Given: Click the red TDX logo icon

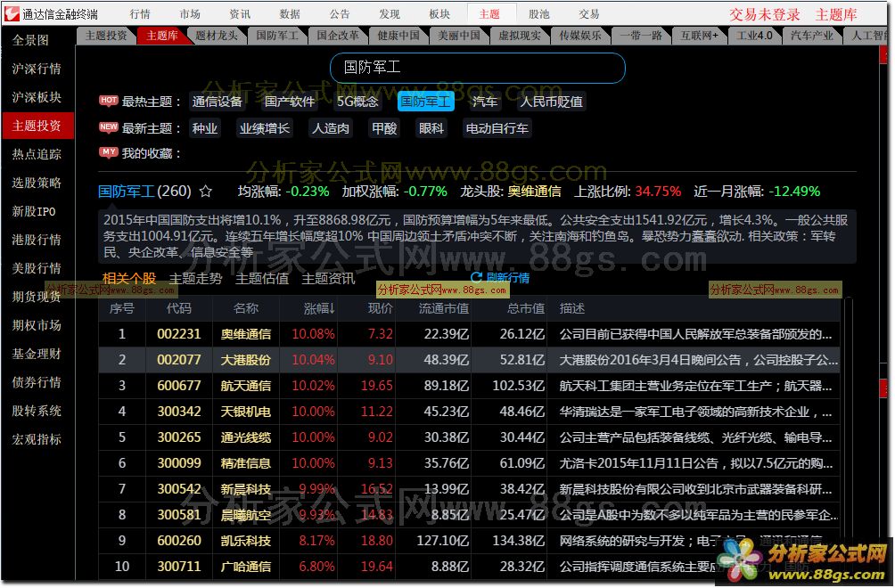Looking at the screenshot, I should [12, 13].
